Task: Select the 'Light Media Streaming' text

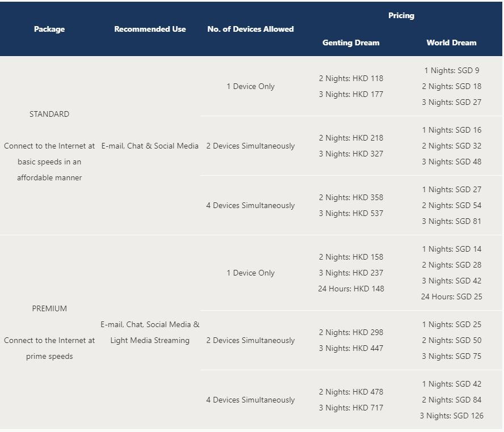Action: [150, 340]
